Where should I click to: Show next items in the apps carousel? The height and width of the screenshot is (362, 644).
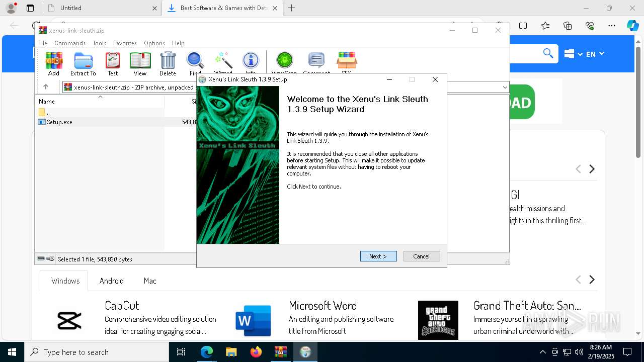[592, 280]
